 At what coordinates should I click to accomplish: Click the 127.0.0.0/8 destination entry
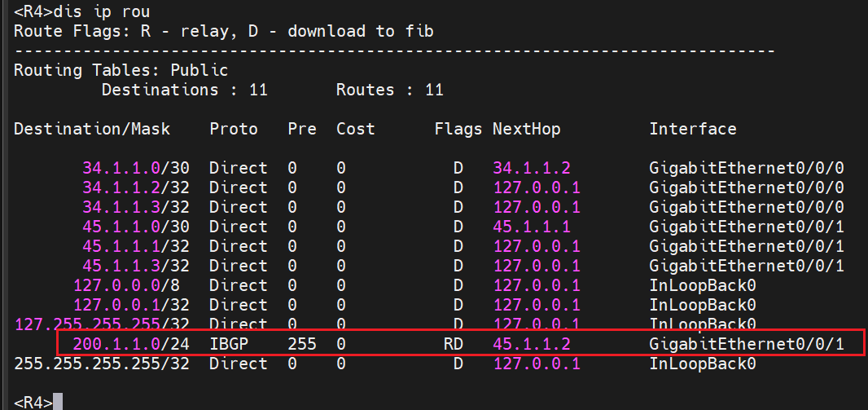coord(130,285)
